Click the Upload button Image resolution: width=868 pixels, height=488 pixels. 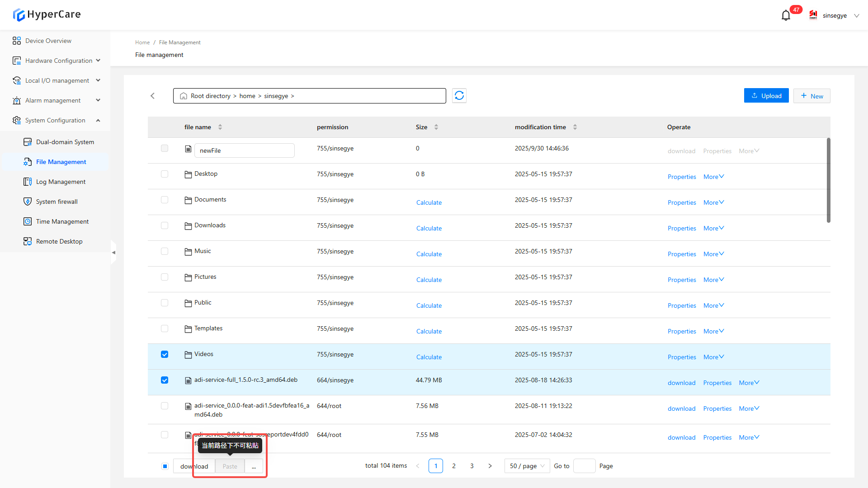coord(766,96)
